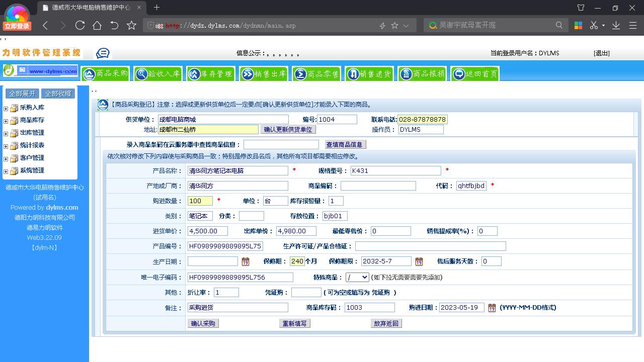
Task: Click the 确认采购 button
Action: [x=203, y=323]
